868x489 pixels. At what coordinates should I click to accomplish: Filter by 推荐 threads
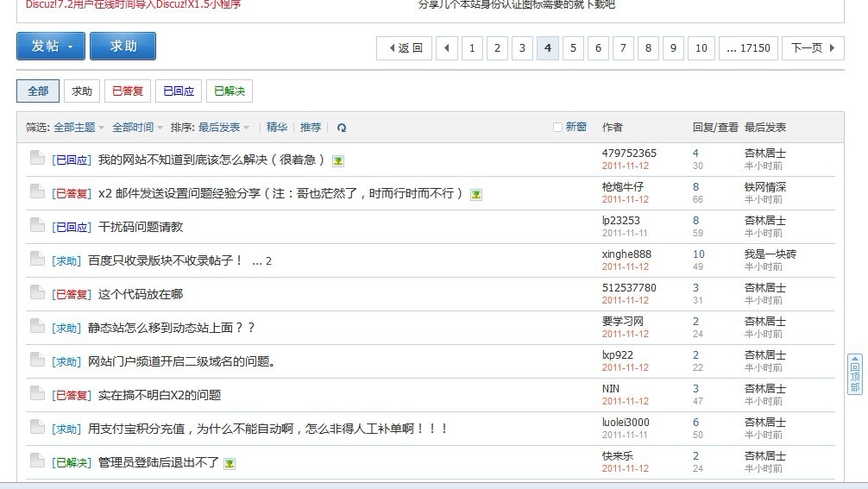(x=311, y=128)
